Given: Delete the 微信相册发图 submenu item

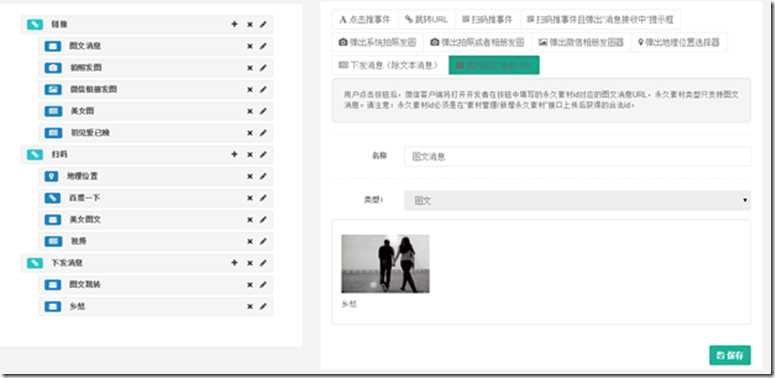Looking at the screenshot, I should coord(250,89).
